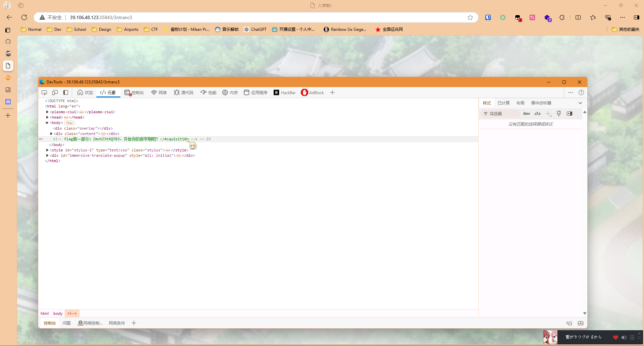The height and width of the screenshot is (346, 644).
Task: Open the HackBar panel
Action: tap(284, 92)
